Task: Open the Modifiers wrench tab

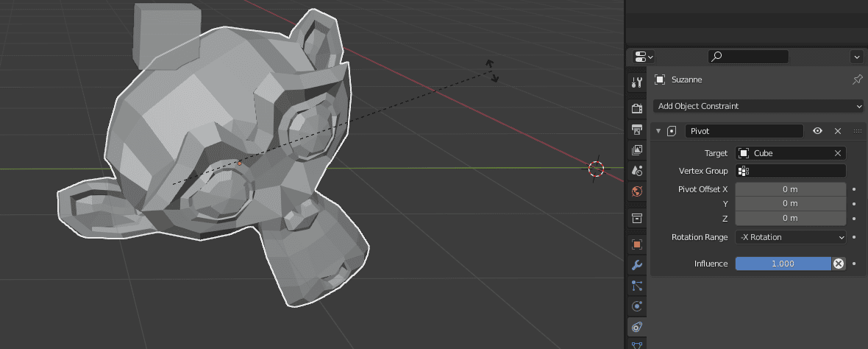Action: click(x=636, y=265)
